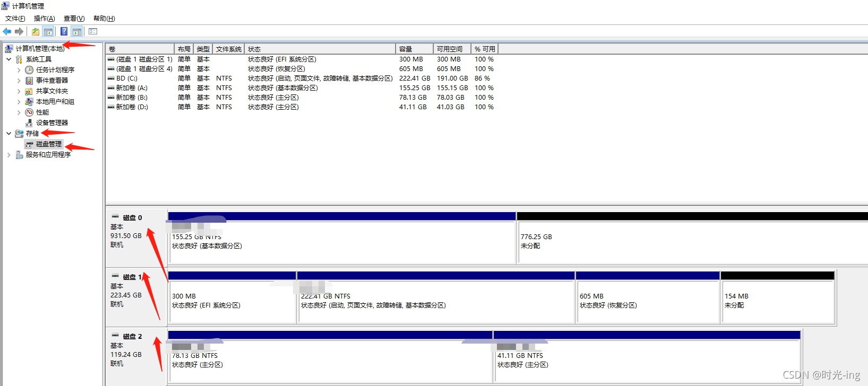
Task: Select the (磁盘 1 磁盘分区 4) volume row
Action: pos(302,69)
